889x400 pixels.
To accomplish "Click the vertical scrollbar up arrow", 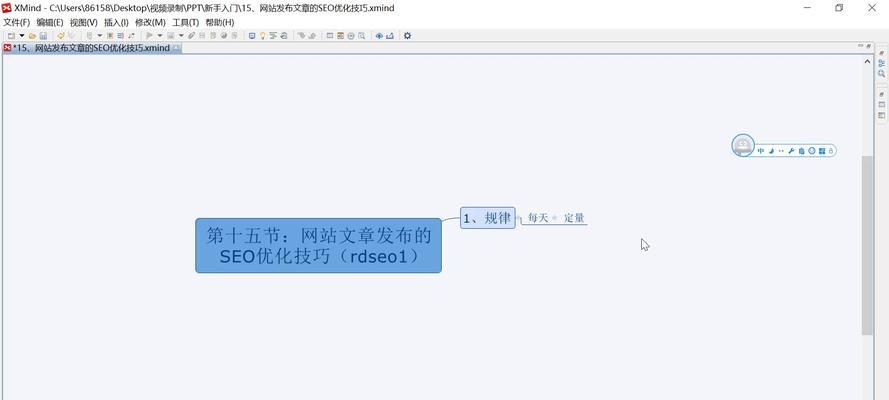I will pyautogui.click(x=867, y=61).
